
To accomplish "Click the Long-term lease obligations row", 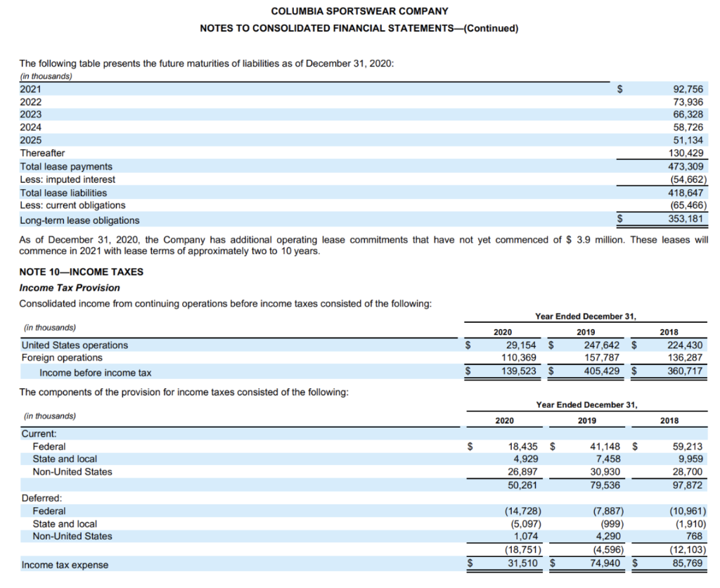I will [75, 219].
